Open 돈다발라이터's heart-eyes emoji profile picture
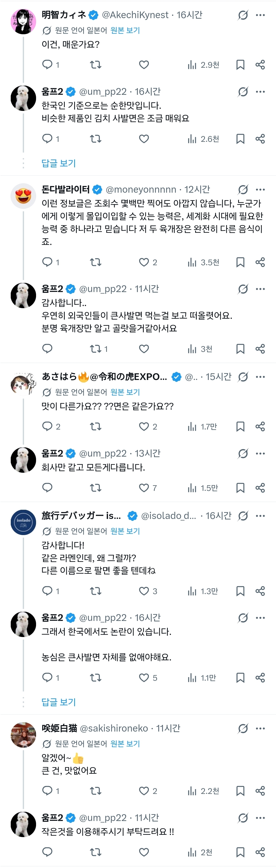This screenshot has width=276, height=868. click(23, 196)
